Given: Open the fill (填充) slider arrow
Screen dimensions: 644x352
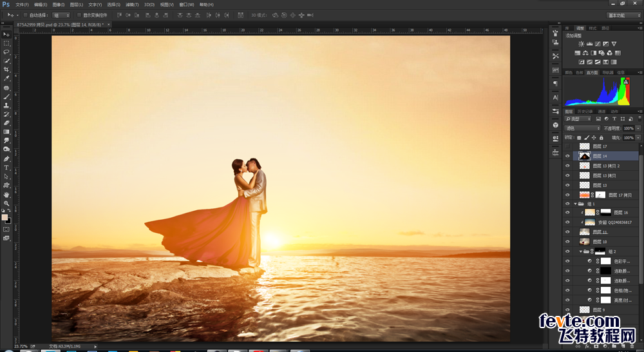Looking at the screenshot, I should 638,138.
